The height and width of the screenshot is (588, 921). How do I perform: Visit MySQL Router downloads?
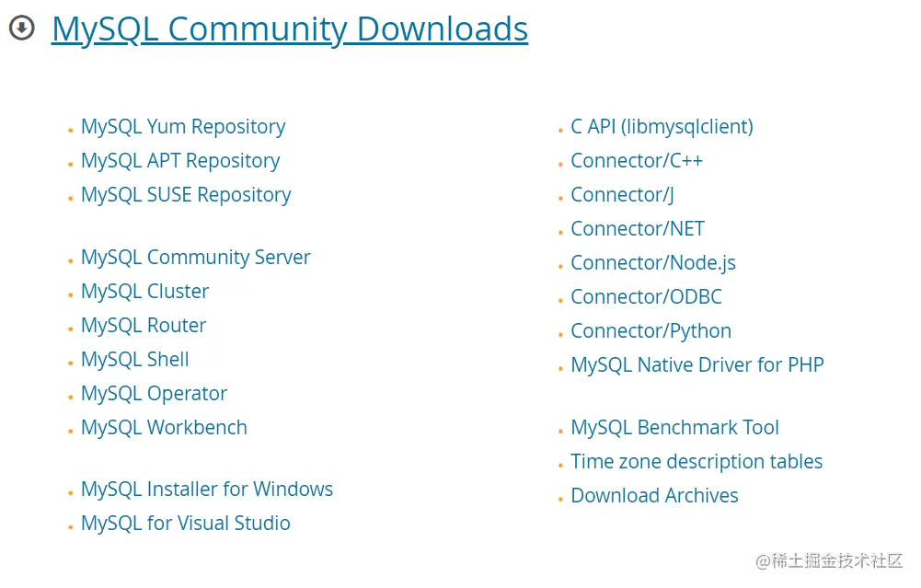(144, 326)
